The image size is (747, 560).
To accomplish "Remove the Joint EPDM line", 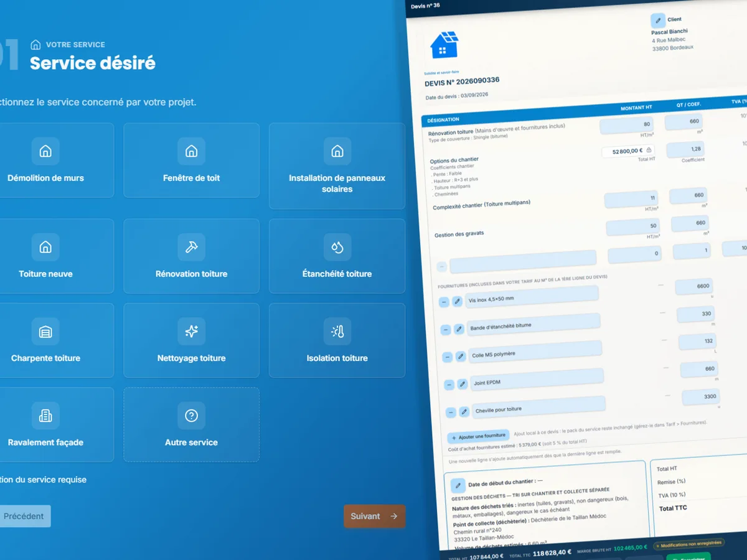I will point(449,385).
